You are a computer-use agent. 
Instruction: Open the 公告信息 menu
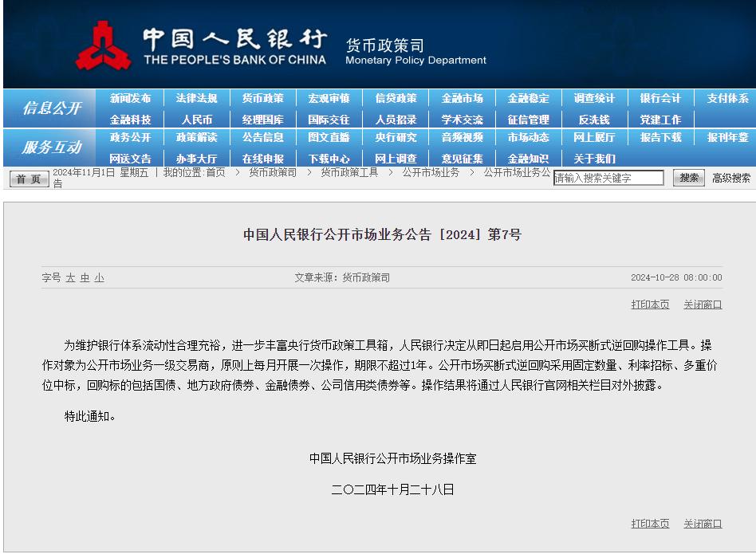(x=262, y=138)
